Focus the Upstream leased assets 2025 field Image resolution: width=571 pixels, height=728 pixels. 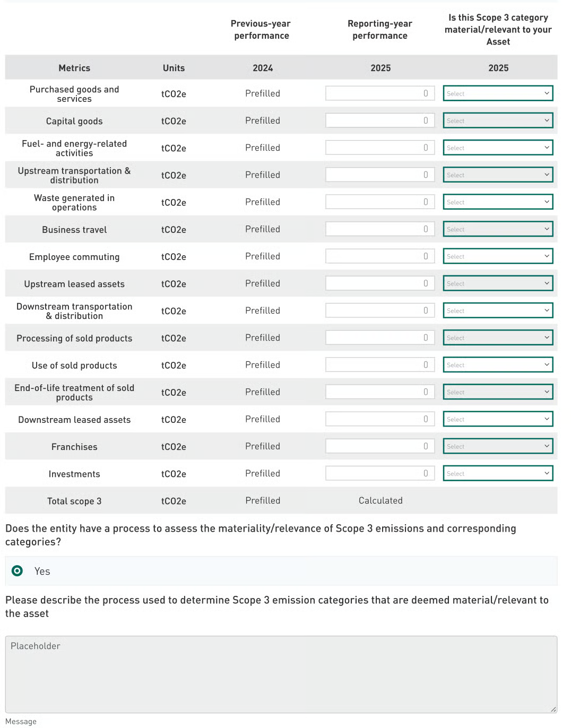coord(380,283)
